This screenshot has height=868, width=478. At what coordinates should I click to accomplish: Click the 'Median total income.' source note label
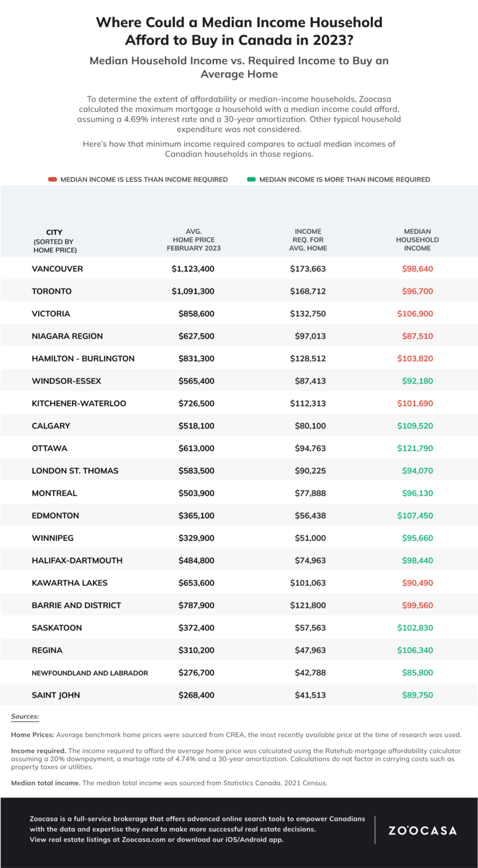(x=46, y=783)
